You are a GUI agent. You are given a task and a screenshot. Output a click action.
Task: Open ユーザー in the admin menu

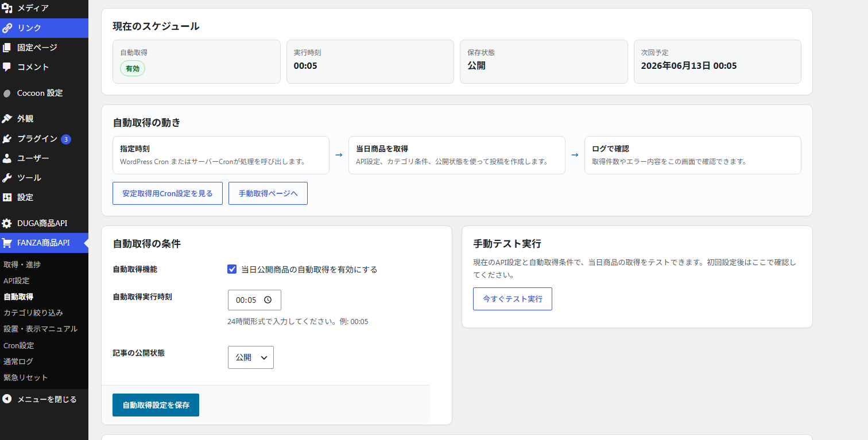click(44, 158)
